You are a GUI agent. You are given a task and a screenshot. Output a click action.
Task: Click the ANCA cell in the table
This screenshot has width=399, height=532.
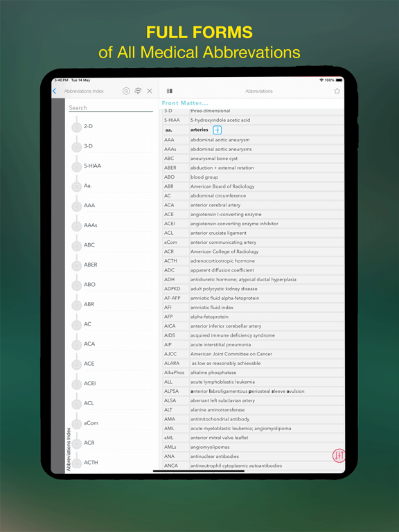(x=176, y=465)
